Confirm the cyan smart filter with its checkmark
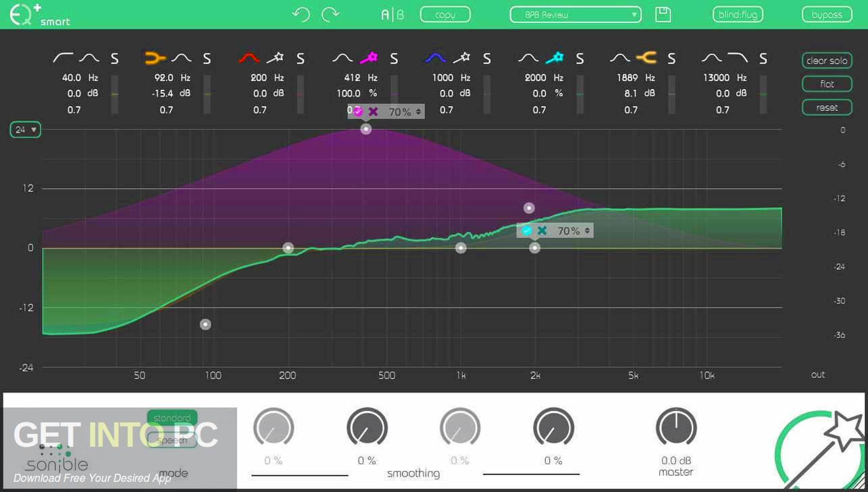This screenshot has height=492, width=868. 527,230
